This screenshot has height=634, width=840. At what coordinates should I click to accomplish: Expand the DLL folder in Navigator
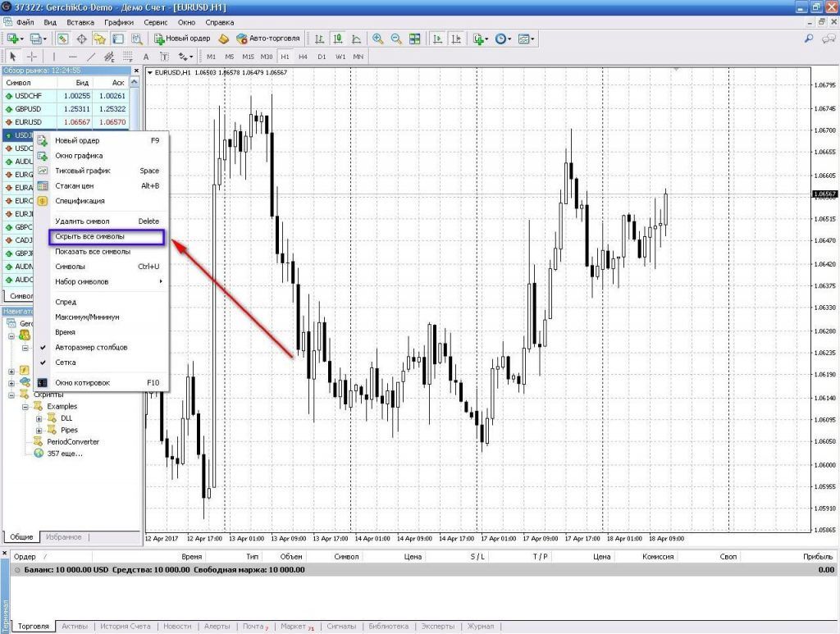39,418
